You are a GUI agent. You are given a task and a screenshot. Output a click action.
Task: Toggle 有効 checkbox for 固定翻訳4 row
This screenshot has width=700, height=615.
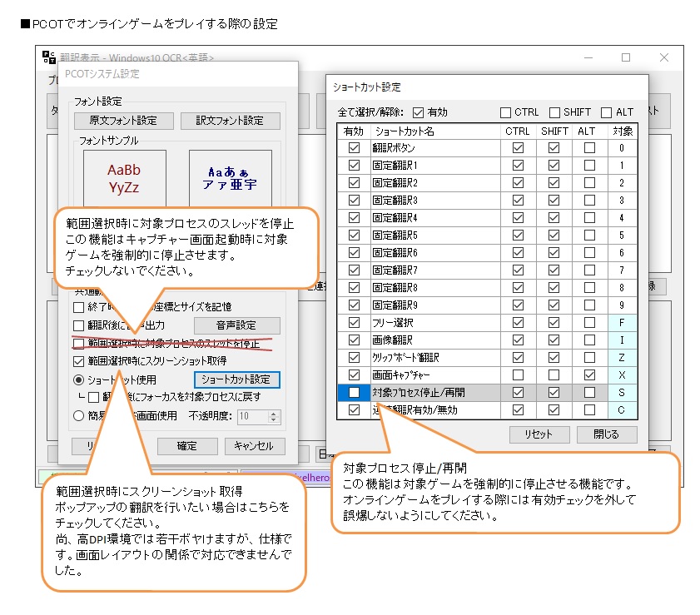point(354,217)
